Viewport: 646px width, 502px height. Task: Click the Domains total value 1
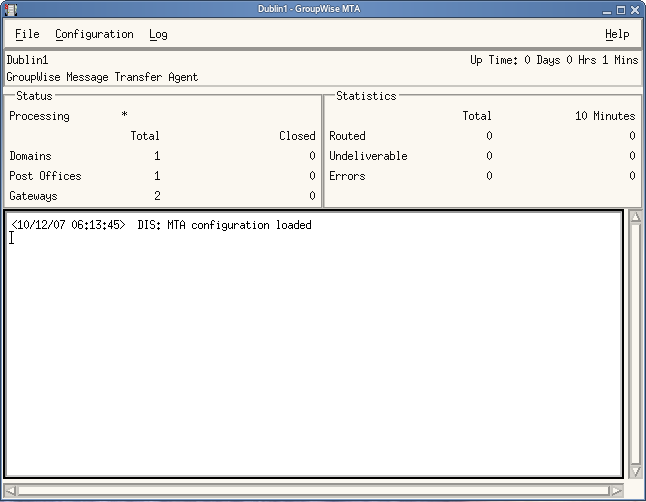pos(157,156)
